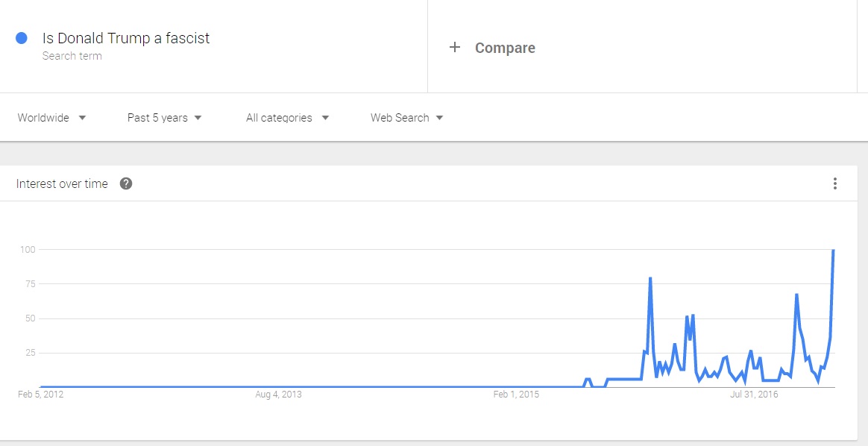The height and width of the screenshot is (446, 868).
Task: Click the highest peak at 100 on chart
Action: point(833,250)
